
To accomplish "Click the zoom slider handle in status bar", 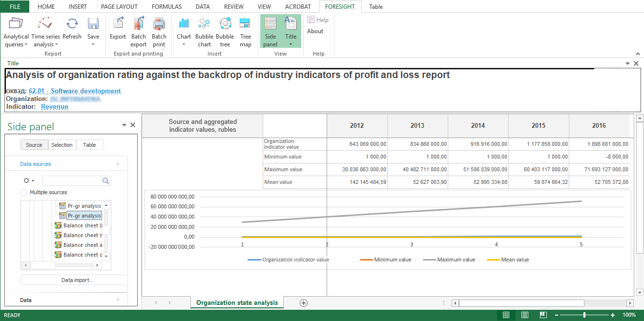I will [584, 315].
